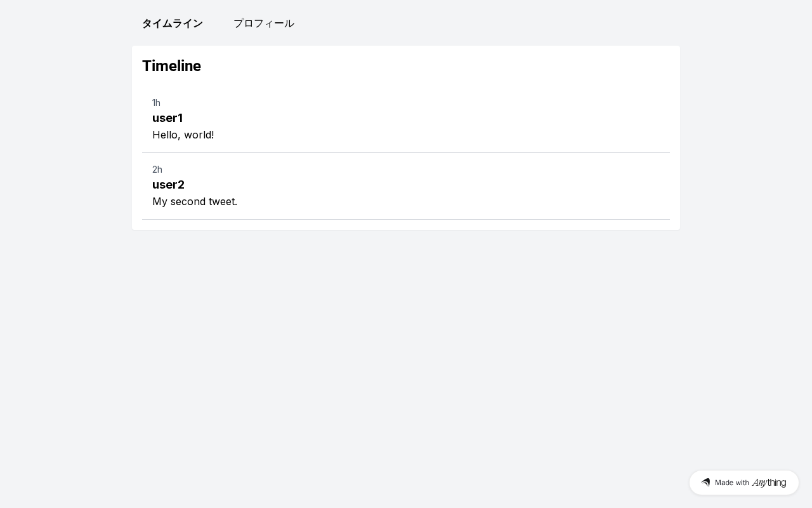This screenshot has width=812, height=508.
Task: Select the "My second tweet." text
Action: [195, 201]
